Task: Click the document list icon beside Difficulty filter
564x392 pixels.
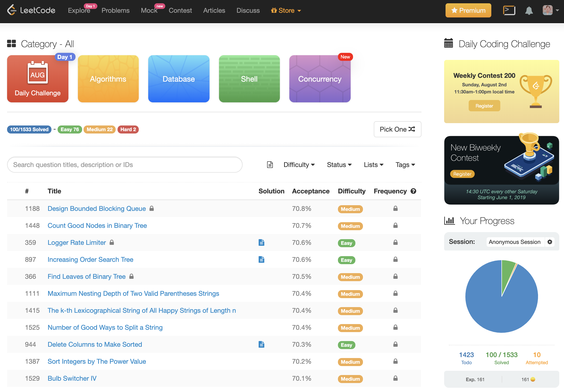Action: (270, 165)
